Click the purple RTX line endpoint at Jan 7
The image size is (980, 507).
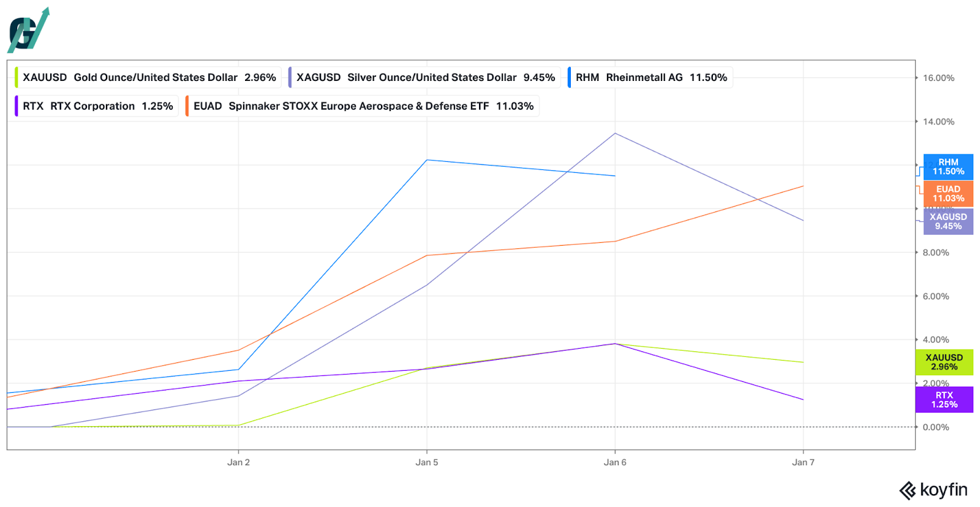(x=803, y=400)
